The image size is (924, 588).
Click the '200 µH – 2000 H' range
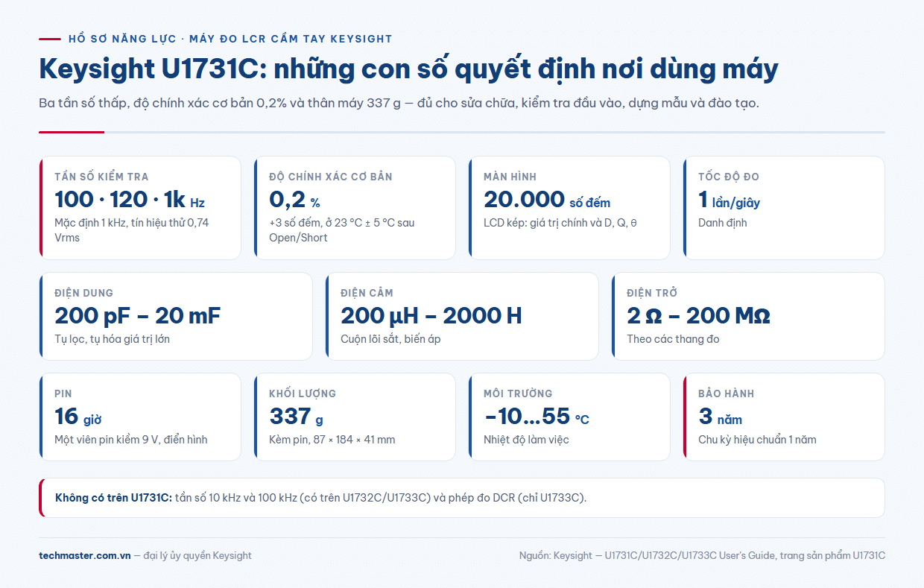(x=431, y=316)
